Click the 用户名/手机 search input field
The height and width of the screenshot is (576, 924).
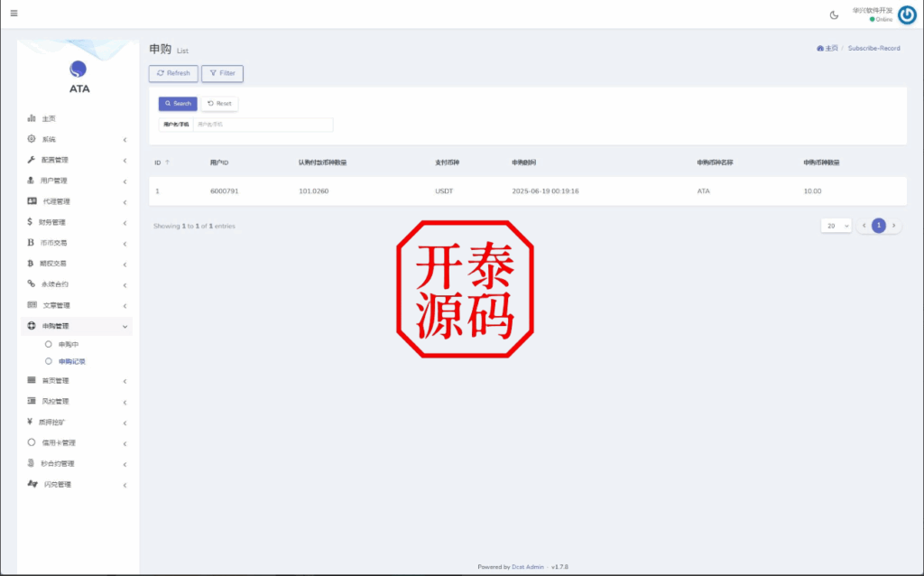tap(263, 125)
